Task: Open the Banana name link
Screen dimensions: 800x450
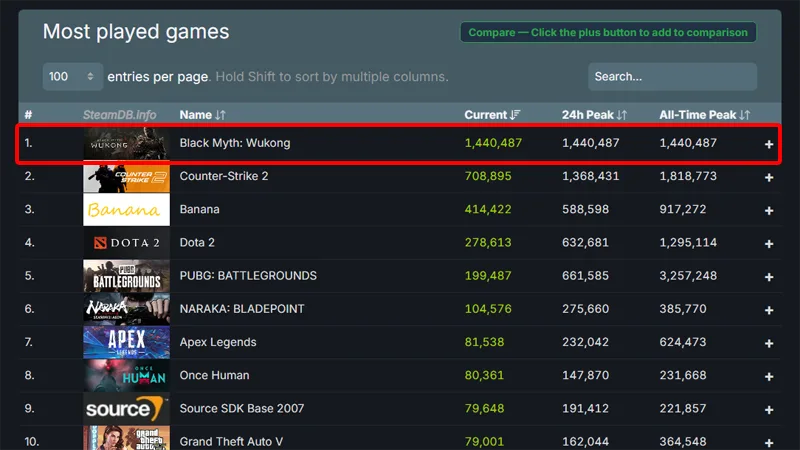Action: [x=199, y=209]
